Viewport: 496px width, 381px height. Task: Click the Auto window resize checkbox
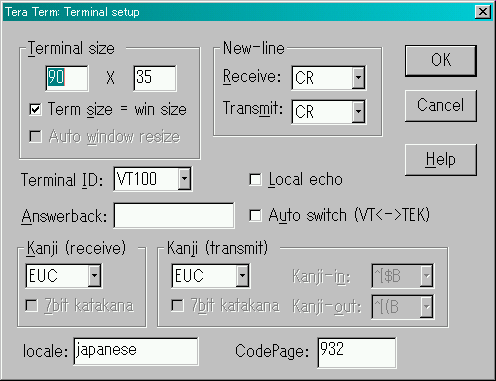[35, 136]
